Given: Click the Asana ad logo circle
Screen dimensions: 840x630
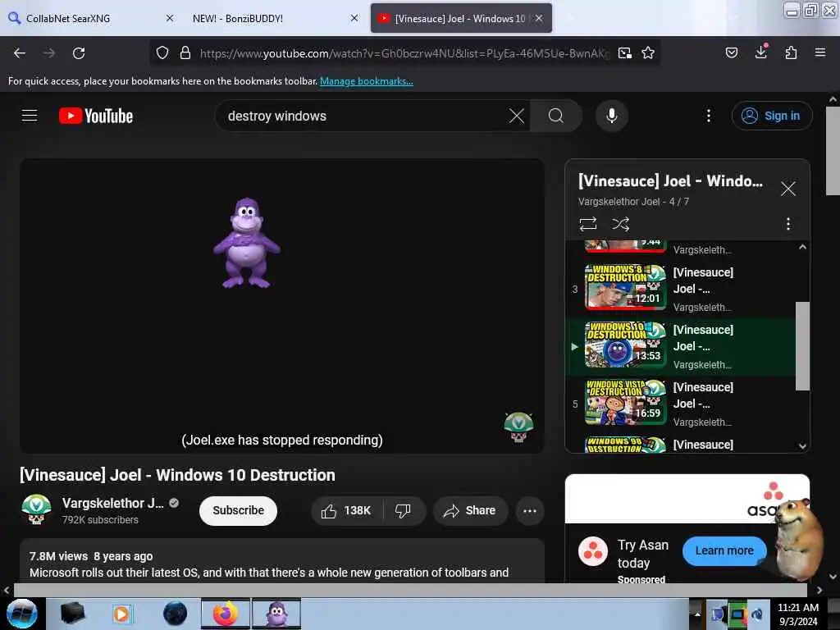Looking at the screenshot, I should 593,550.
